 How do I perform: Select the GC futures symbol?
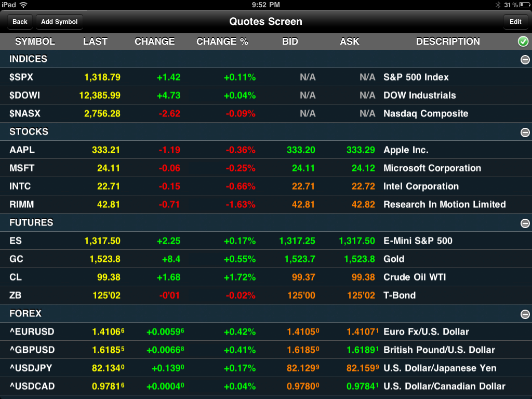click(16, 259)
